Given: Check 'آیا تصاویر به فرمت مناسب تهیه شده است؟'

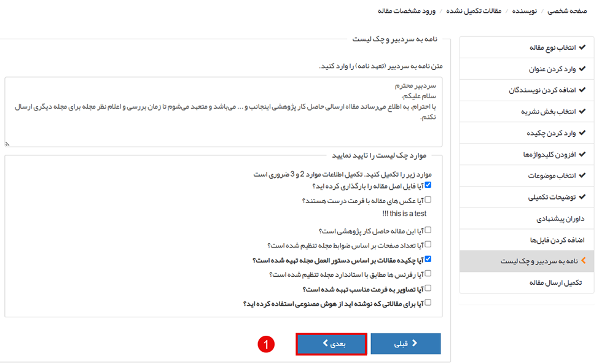Looking at the screenshot, I should point(428,287).
